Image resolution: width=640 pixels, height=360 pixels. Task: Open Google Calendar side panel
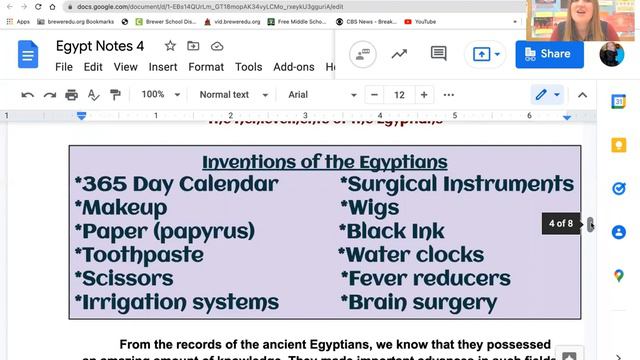pos(618,101)
